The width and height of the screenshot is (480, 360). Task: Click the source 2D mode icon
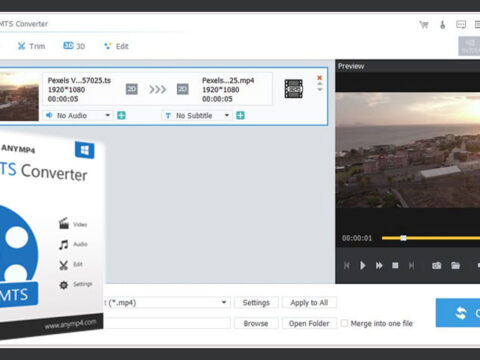(x=132, y=89)
